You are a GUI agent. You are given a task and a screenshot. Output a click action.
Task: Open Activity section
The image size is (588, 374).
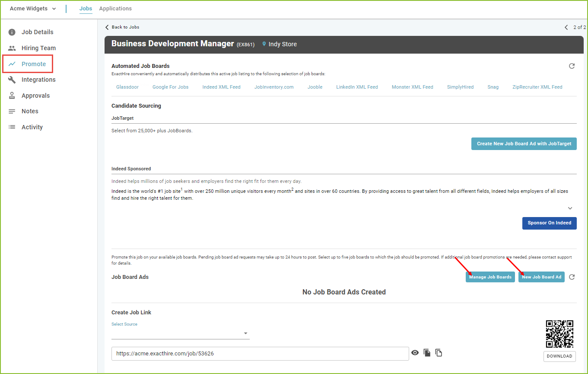tap(32, 127)
